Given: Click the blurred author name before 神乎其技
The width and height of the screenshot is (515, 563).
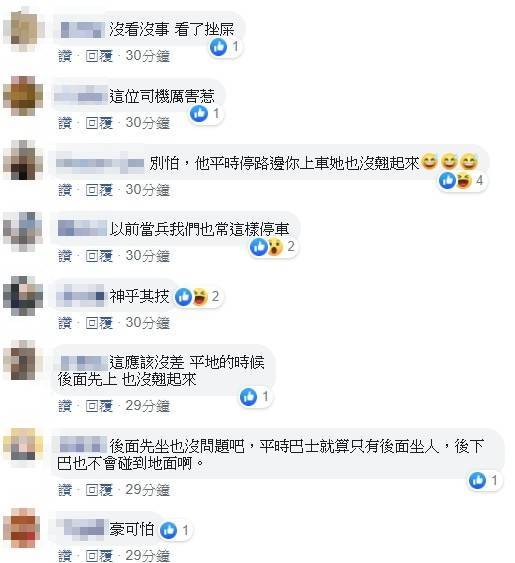Looking at the screenshot, I should click(x=80, y=297).
